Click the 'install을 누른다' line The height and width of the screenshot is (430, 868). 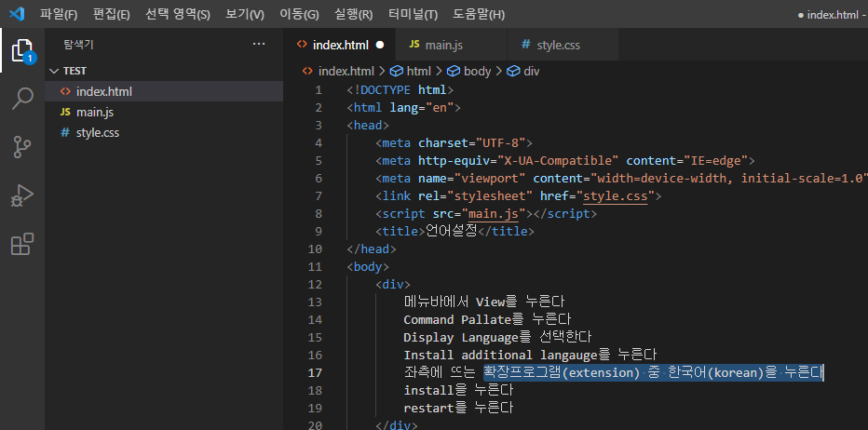458,391
